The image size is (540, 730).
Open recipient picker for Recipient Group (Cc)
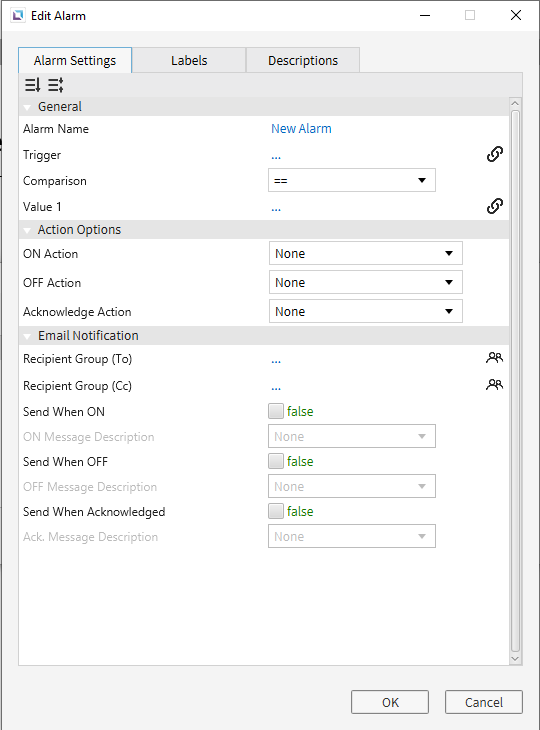point(494,385)
